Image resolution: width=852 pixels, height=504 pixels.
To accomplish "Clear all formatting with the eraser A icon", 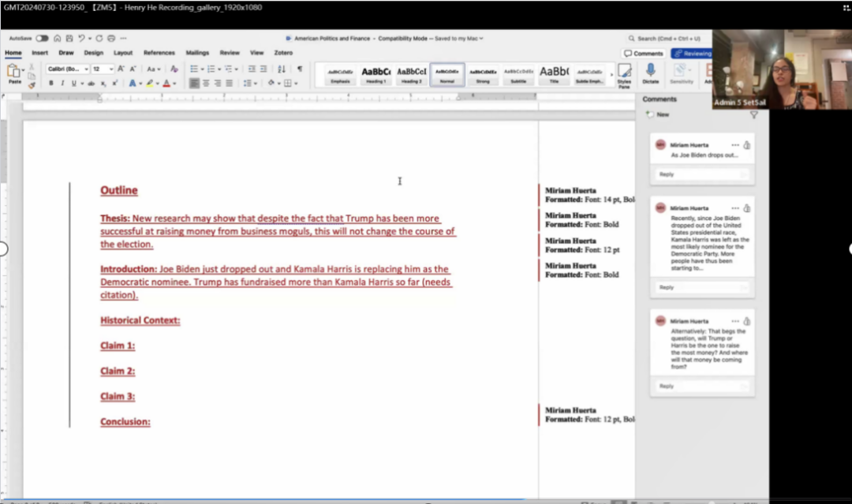I will pos(174,69).
